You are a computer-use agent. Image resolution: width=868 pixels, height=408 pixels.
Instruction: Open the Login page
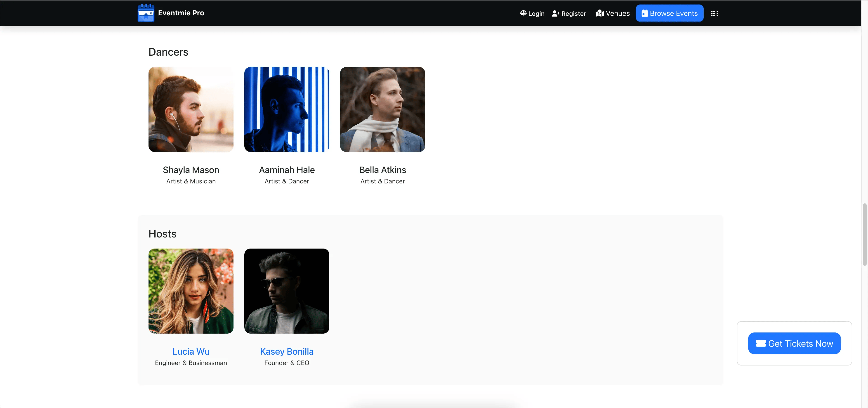536,14
